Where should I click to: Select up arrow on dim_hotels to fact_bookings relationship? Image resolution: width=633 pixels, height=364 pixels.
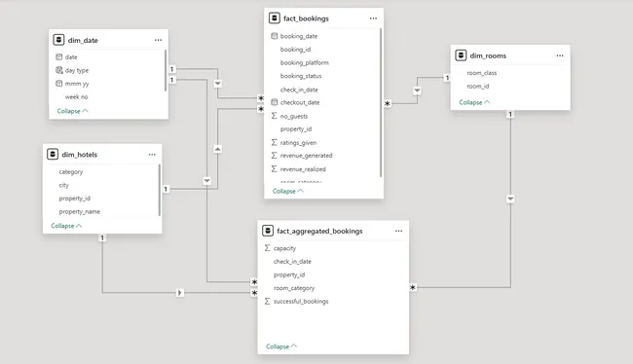217,149
